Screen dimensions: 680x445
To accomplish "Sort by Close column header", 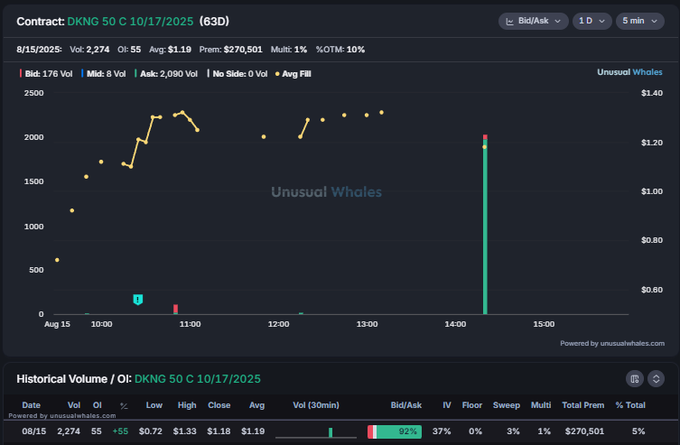I will coord(219,405).
